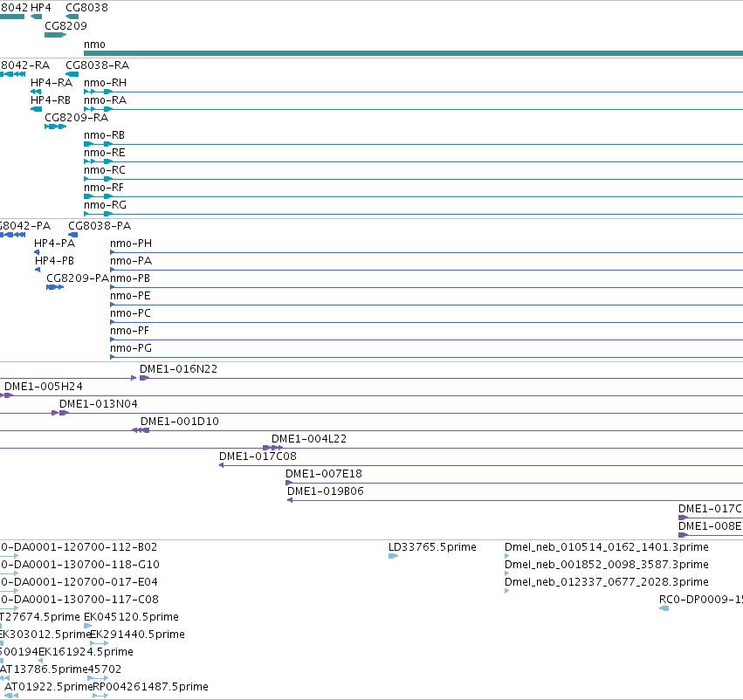Click the HP4-PA protein glyph
The width and height of the screenshot is (743, 700).
(x=37, y=252)
